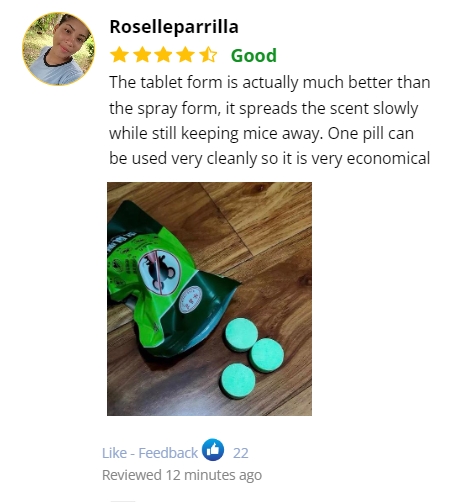
Task: Click the no-mice logo on green package
Action: [x=159, y=272]
